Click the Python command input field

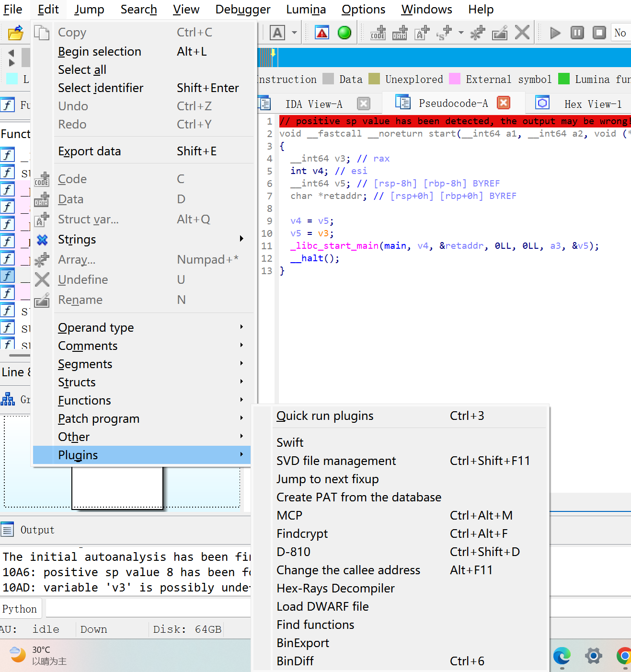click(149, 609)
